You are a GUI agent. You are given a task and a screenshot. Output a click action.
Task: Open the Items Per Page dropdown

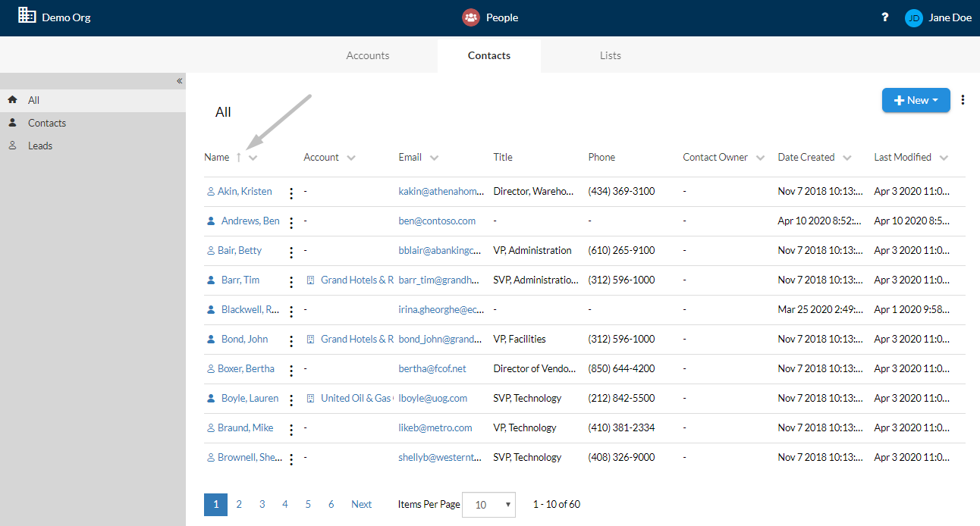point(489,505)
